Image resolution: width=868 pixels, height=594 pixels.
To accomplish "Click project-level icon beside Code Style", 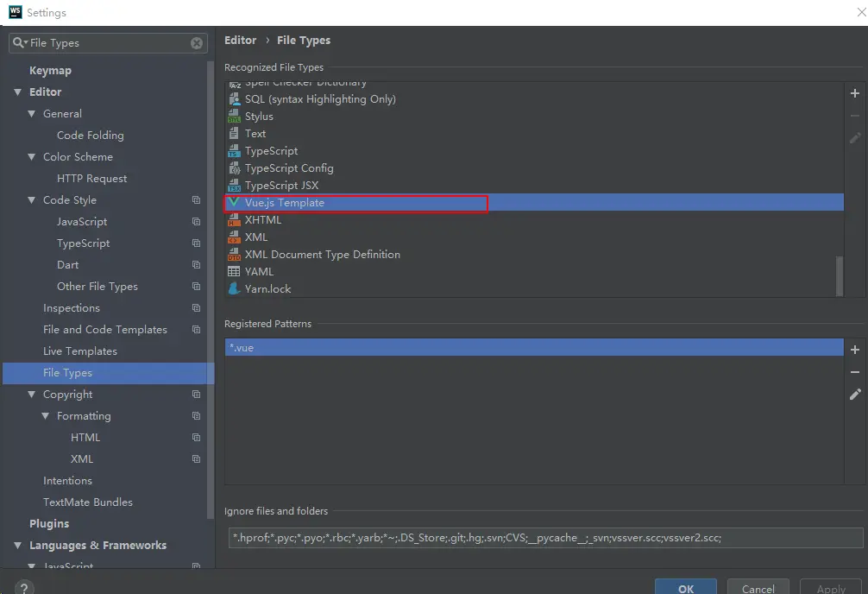I will click(x=196, y=200).
